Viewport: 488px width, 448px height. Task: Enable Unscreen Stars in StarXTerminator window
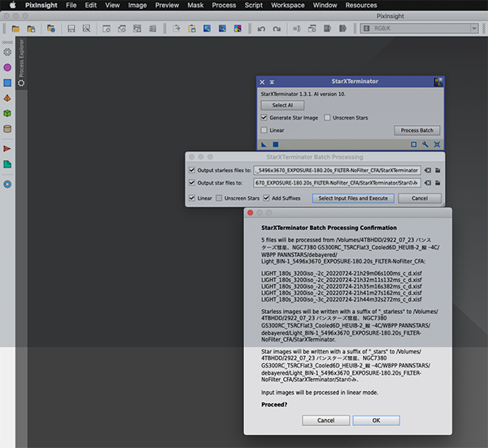click(327, 118)
